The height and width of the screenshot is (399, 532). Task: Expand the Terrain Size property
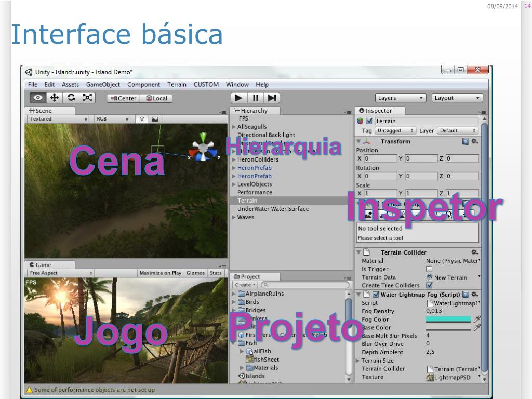357,361
